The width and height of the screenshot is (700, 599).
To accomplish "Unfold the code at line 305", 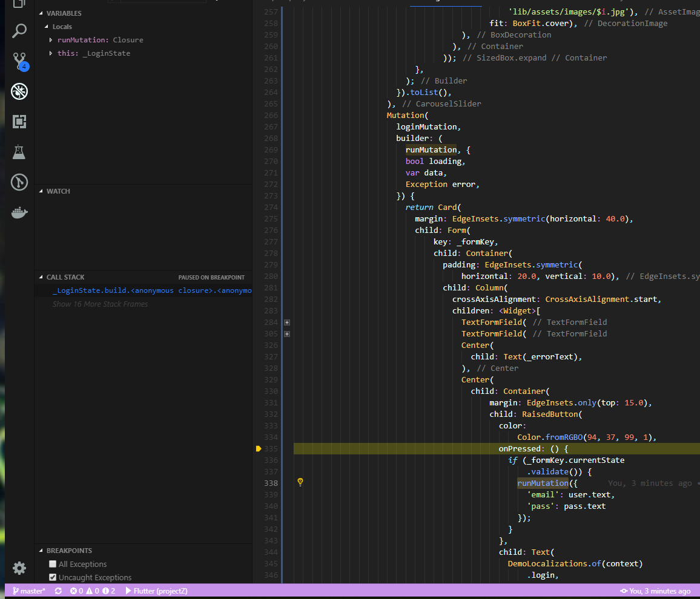I will point(287,334).
